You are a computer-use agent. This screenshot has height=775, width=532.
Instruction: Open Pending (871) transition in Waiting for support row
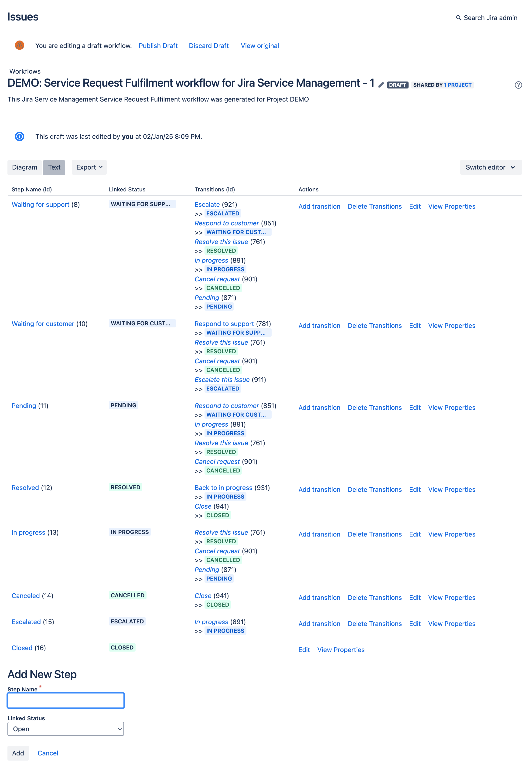[x=207, y=297]
